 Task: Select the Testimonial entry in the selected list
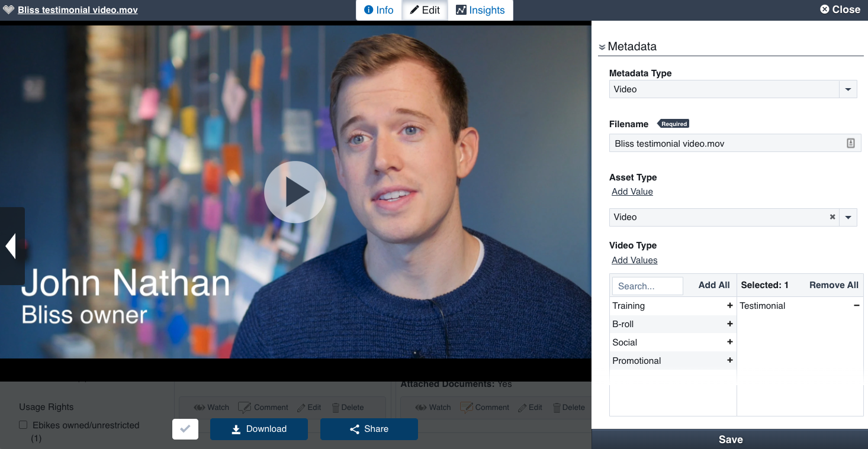coord(763,306)
